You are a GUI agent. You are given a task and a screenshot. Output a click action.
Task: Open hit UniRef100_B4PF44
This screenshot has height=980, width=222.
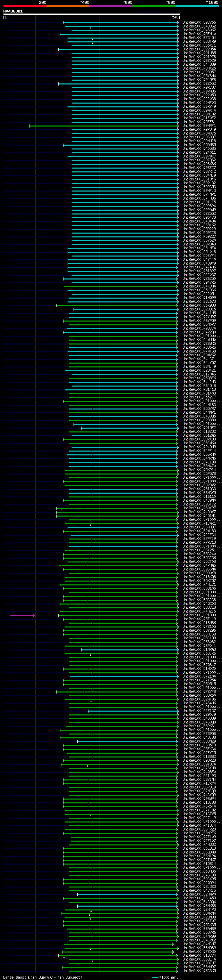coord(199,451)
